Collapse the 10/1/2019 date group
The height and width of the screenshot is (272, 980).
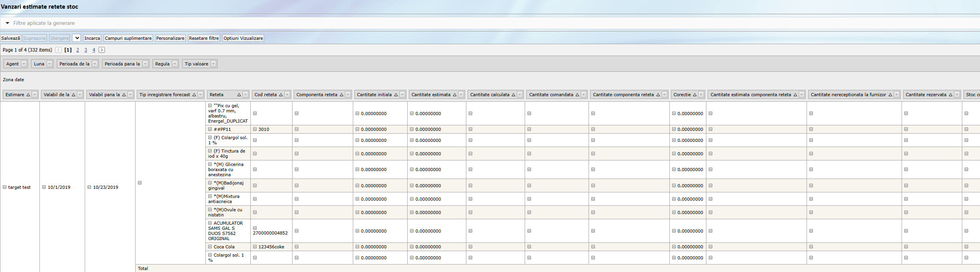[44, 187]
